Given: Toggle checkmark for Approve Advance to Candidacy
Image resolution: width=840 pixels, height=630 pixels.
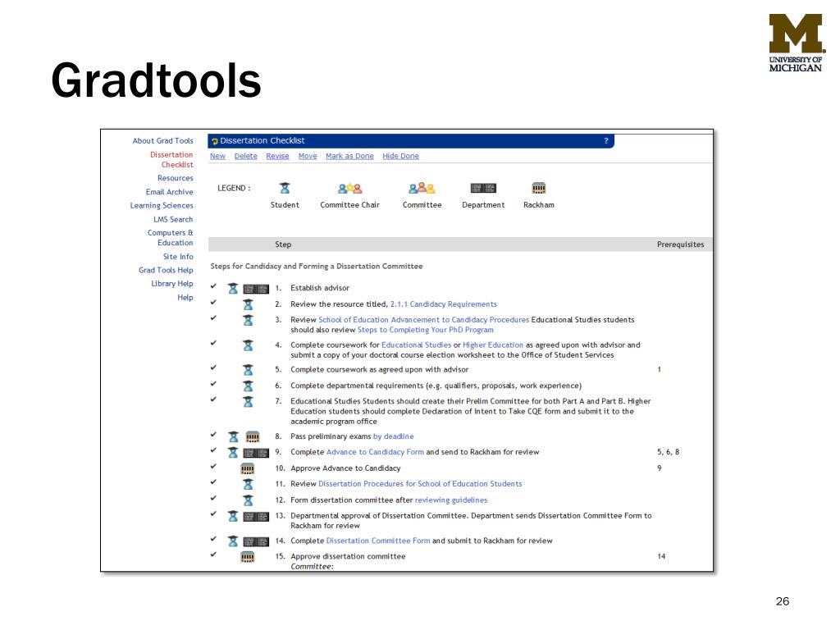Looking at the screenshot, I should [x=214, y=466].
